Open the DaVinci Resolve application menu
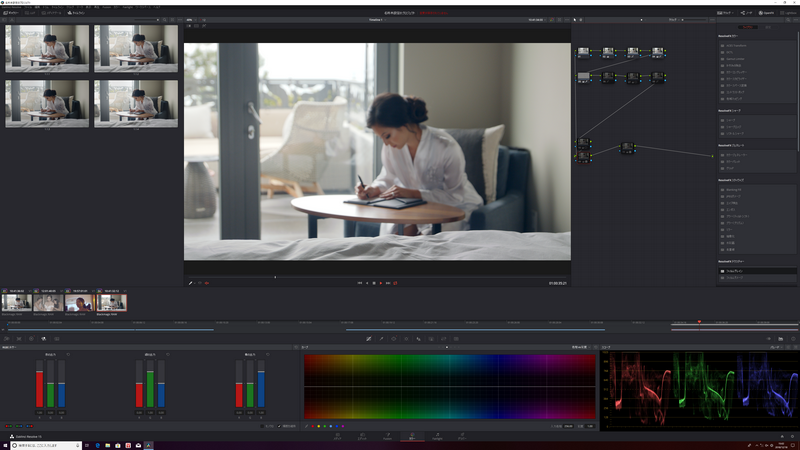This screenshot has width=800, height=450. coord(12,7)
